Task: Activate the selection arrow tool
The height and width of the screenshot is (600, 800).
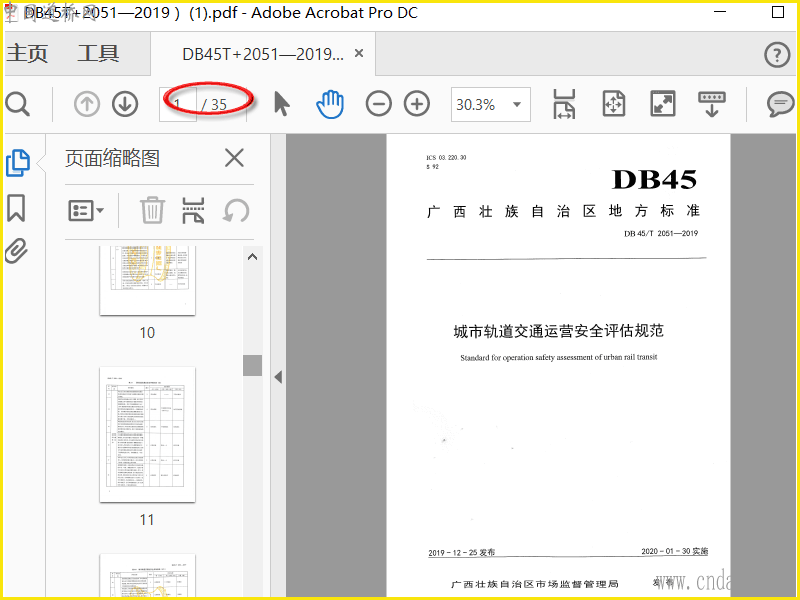Action: [282, 104]
